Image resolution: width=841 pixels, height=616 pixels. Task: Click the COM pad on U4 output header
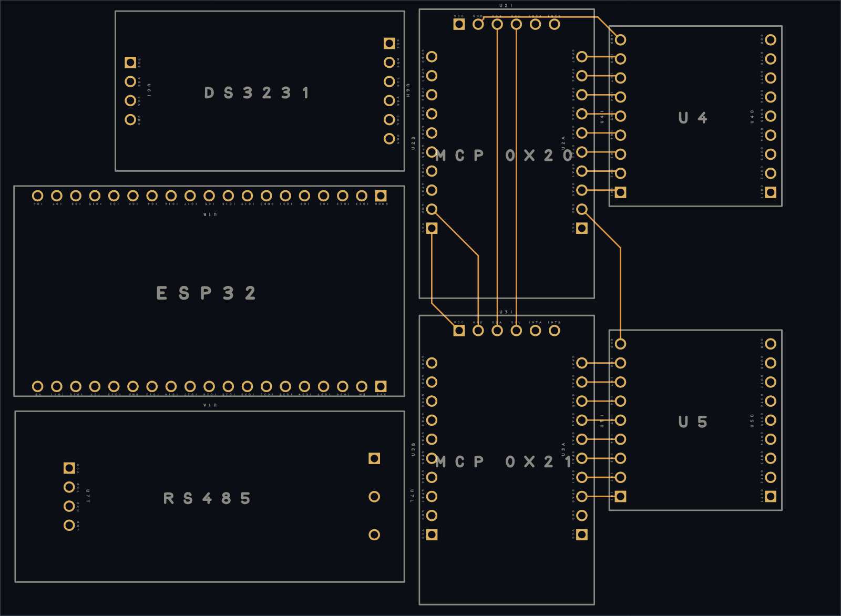point(771,40)
